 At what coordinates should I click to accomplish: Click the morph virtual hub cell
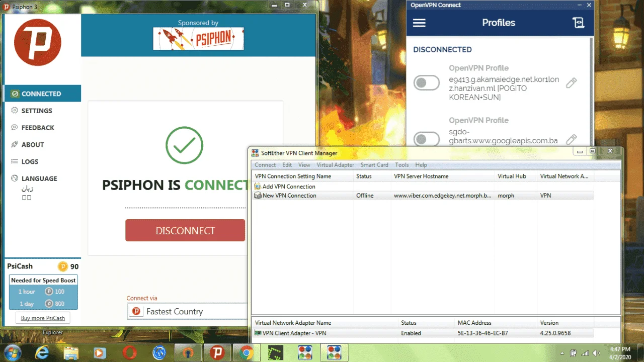coord(506,196)
